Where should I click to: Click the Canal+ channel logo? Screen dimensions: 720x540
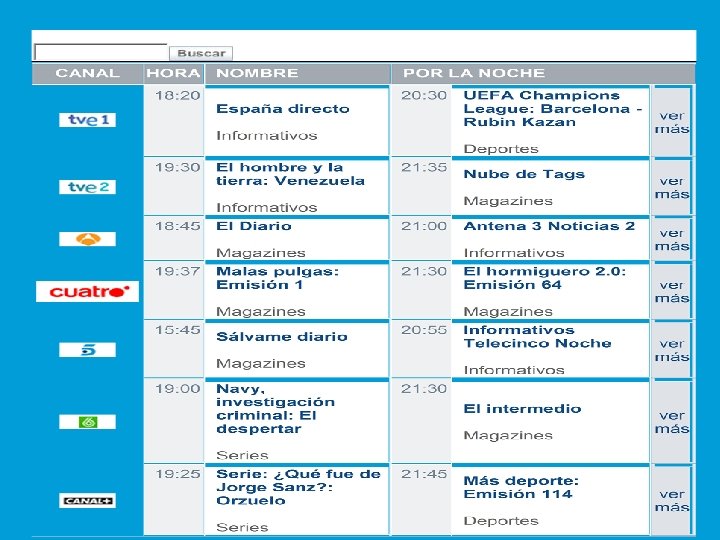pos(87,501)
